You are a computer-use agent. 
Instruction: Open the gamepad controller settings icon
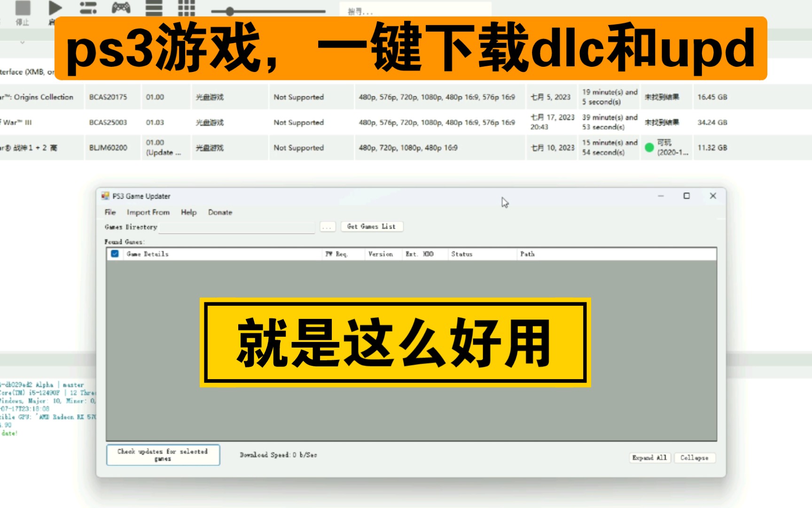121,8
